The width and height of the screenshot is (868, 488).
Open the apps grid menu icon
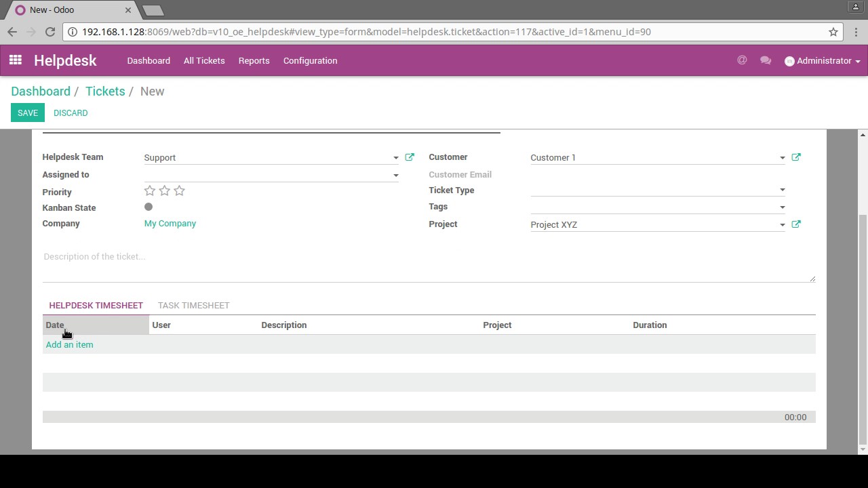[15, 60]
